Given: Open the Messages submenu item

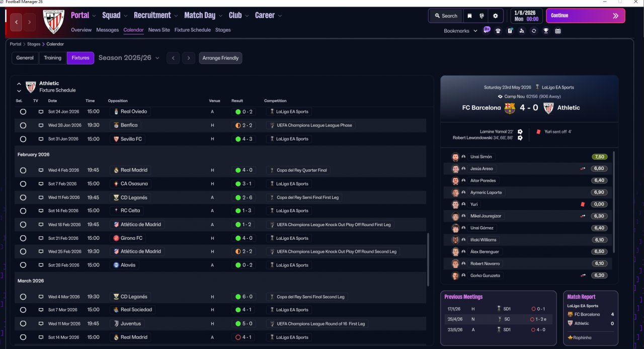Looking at the screenshot, I should (107, 30).
